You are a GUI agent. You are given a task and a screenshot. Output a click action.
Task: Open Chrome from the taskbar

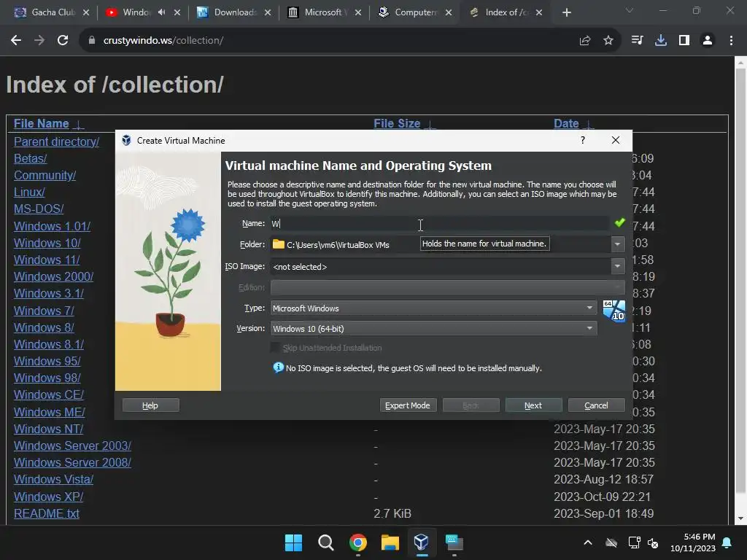[x=357, y=542]
